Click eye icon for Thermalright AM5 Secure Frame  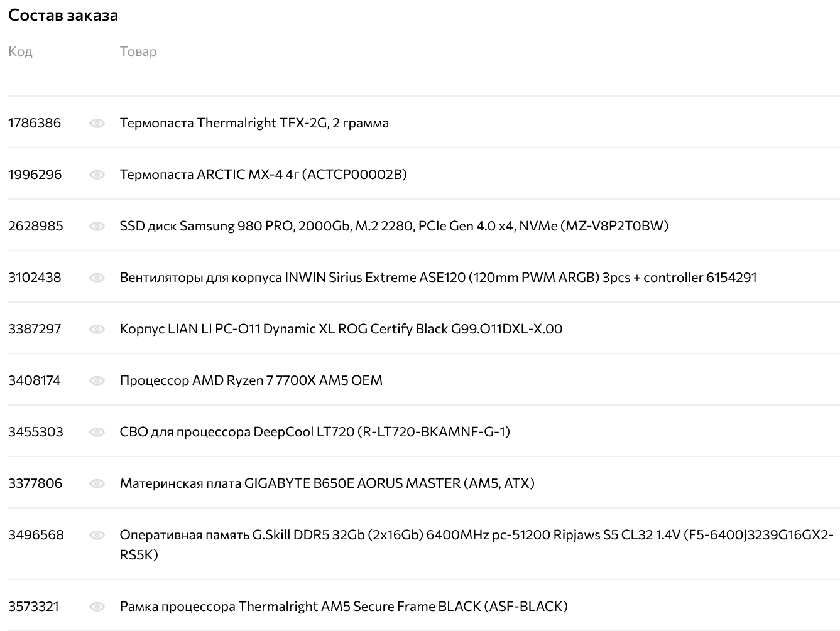point(97,607)
